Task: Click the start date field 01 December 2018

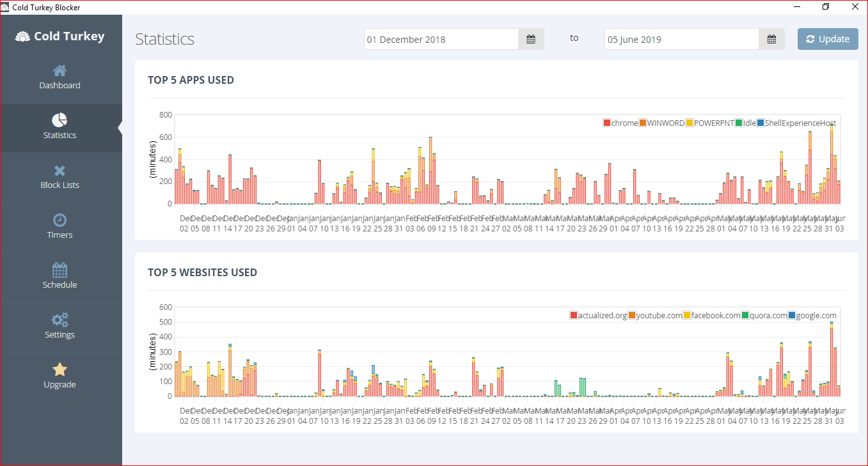Action: [441, 39]
